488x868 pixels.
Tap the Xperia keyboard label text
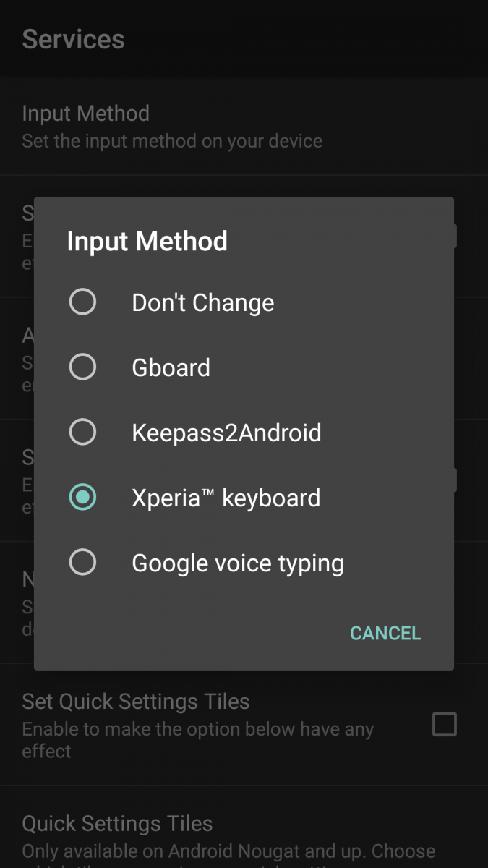pyautogui.click(x=226, y=497)
